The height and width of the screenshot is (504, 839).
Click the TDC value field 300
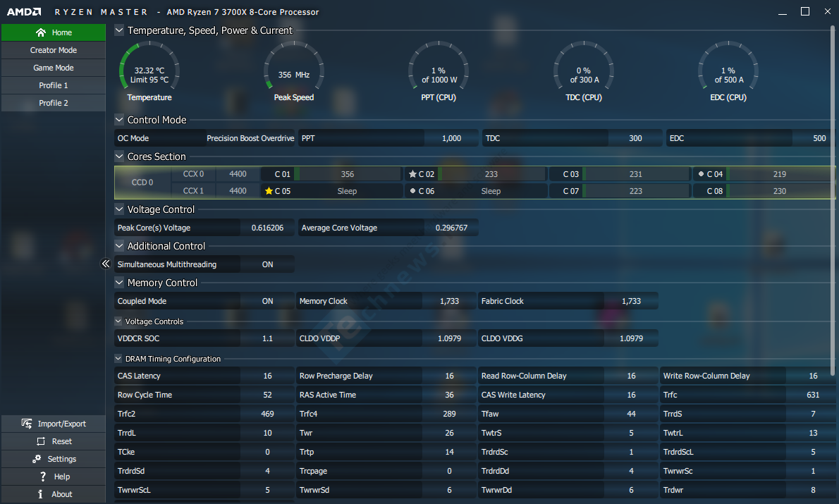635,138
